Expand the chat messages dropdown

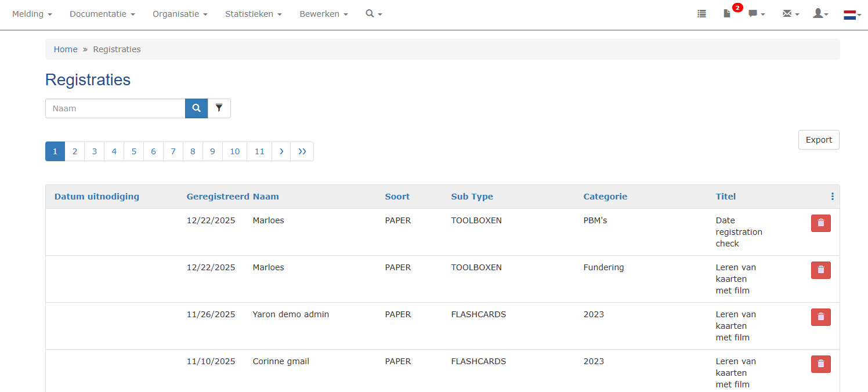tap(756, 14)
